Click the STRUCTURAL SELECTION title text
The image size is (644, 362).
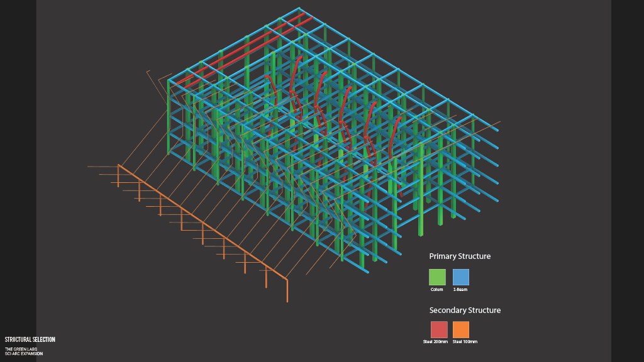click(30, 339)
